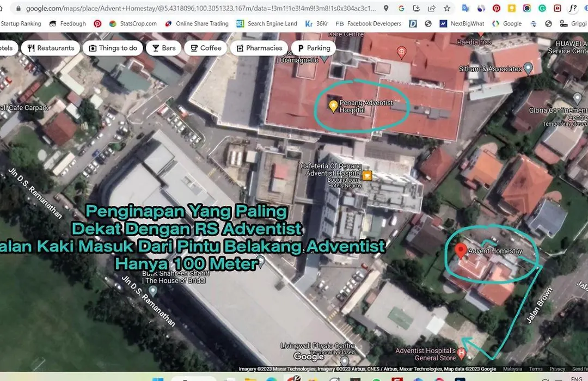Click the Penang Adventist Hospital star pin
The width and height of the screenshot is (588, 381).
tap(333, 106)
